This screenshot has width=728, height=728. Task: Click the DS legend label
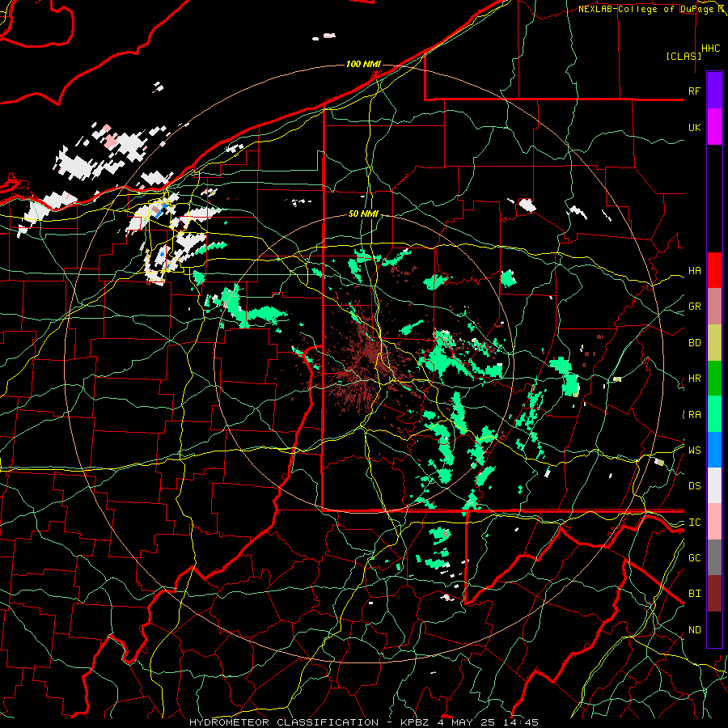pyautogui.click(x=694, y=486)
